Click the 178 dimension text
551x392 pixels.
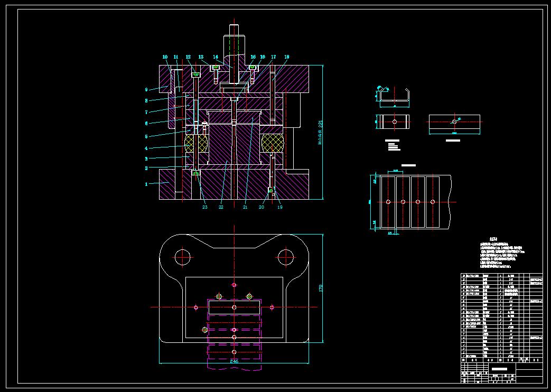321,288
